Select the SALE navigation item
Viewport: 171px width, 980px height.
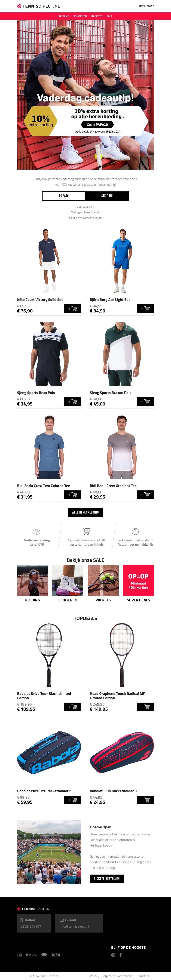pyautogui.click(x=109, y=16)
